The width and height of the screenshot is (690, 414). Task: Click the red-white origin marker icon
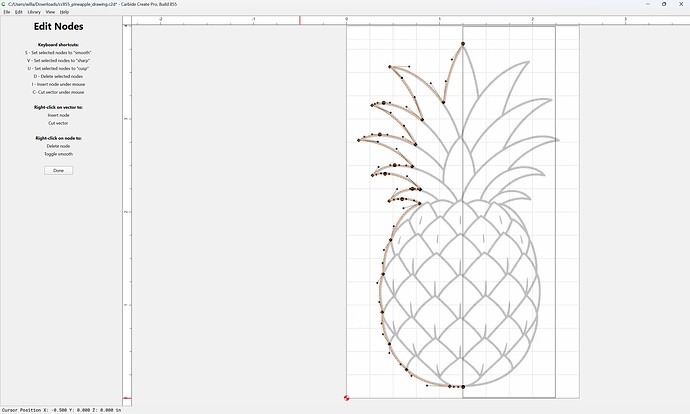click(346, 398)
